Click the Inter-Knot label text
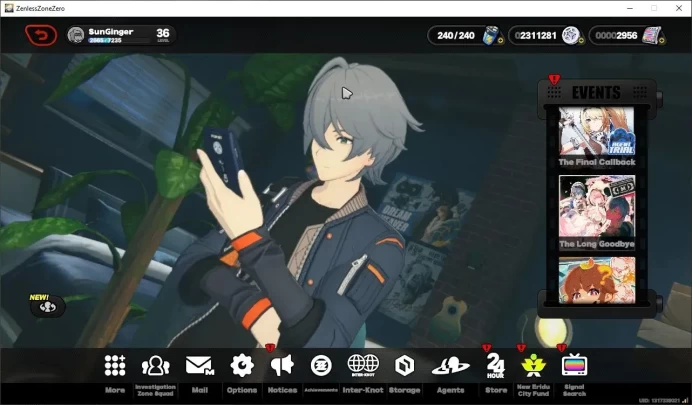692x405 pixels. pyautogui.click(x=363, y=390)
